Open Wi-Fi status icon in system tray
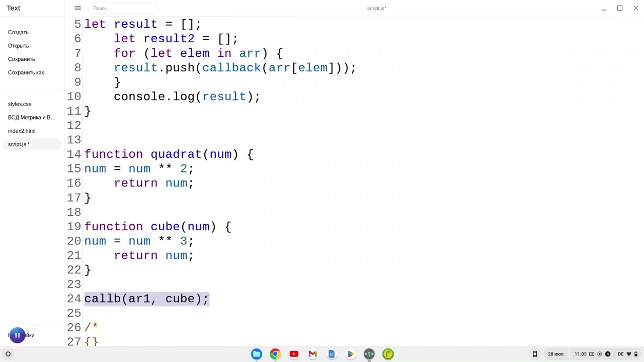Screen dimensions: 644x362 click(629, 354)
